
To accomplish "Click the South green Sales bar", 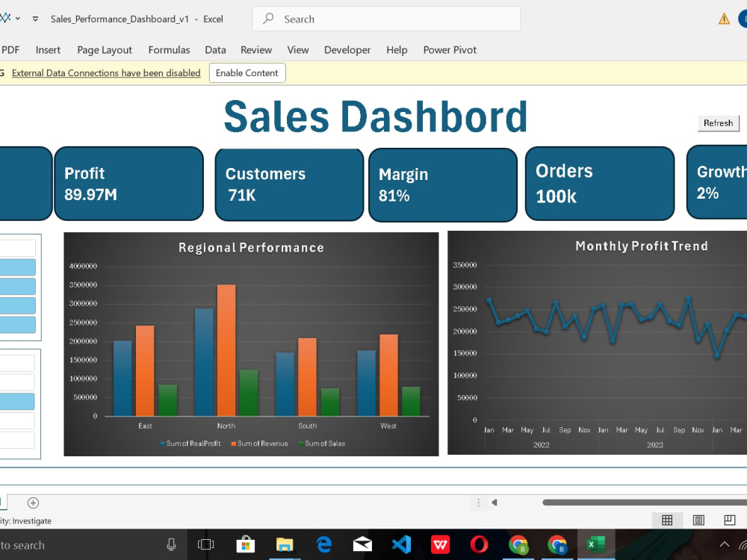I will [x=330, y=402].
